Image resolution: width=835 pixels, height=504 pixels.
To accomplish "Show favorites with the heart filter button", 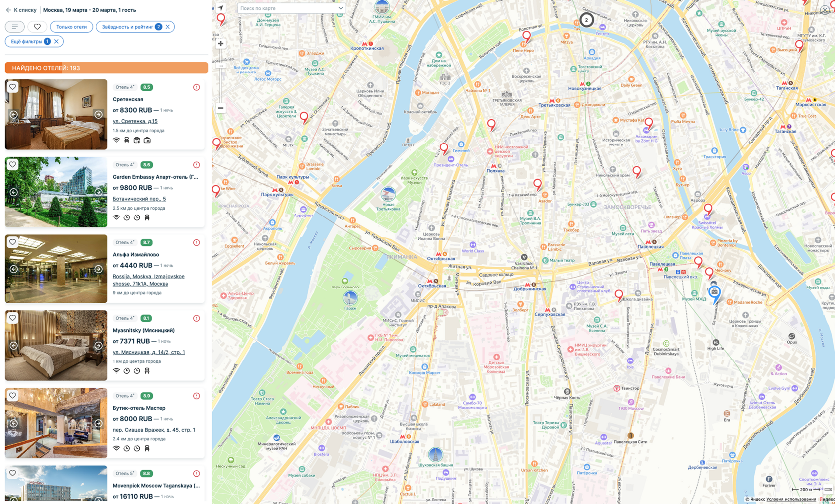I will 37,27.
